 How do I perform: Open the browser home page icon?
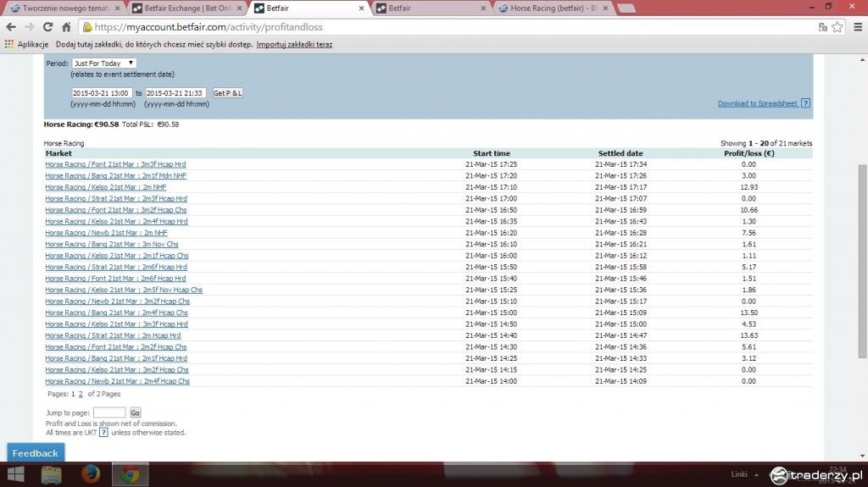[x=66, y=26]
